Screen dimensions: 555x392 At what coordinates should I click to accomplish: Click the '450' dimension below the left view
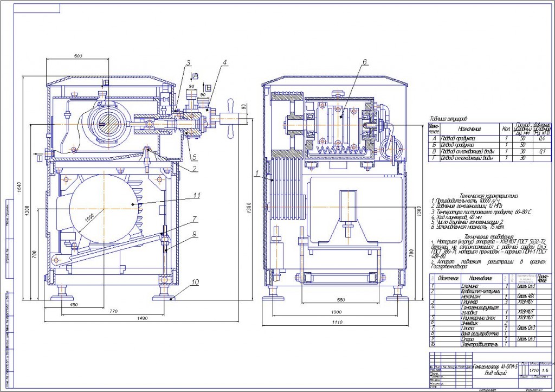tap(74, 305)
